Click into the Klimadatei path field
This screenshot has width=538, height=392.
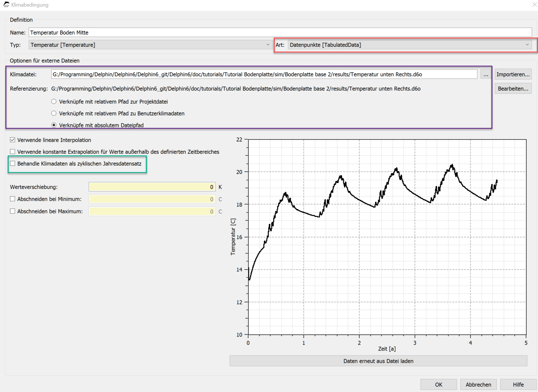pyautogui.click(x=264, y=74)
